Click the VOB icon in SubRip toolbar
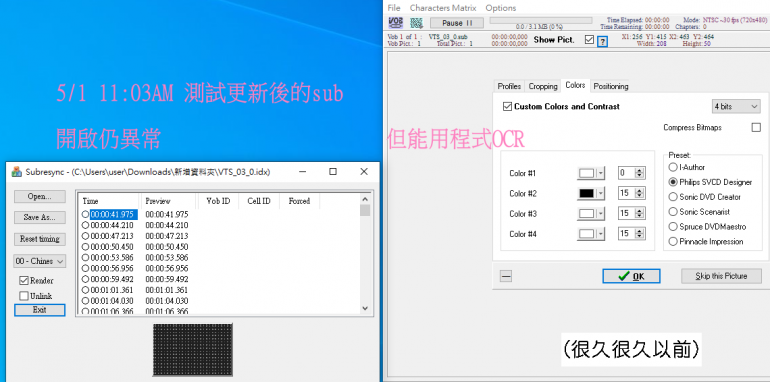This screenshot has width=770, height=382. coord(395,23)
